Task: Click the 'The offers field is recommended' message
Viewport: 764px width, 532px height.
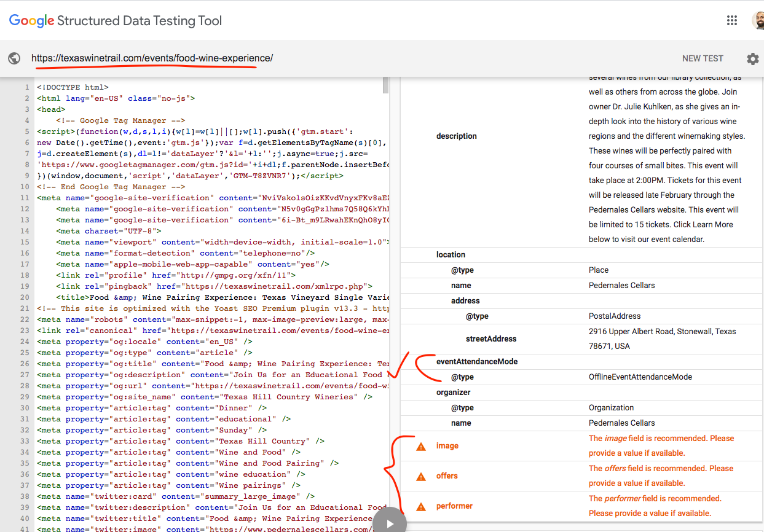Action: tap(661, 476)
